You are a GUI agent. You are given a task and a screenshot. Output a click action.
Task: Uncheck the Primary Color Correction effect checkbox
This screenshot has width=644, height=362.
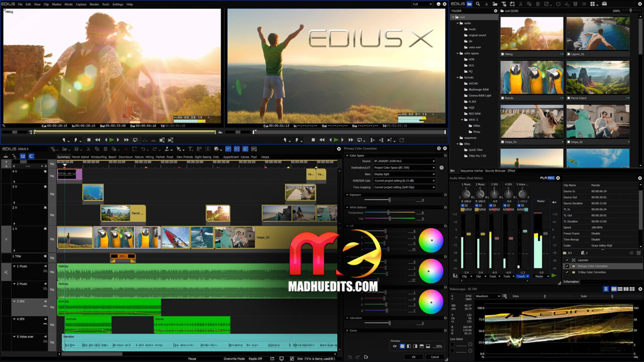coord(567,266)
